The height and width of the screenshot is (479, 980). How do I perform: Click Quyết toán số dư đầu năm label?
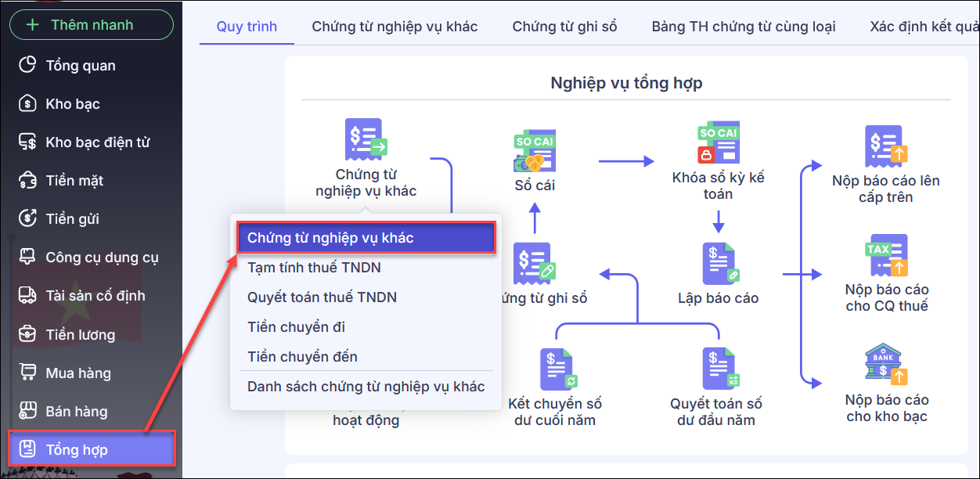click(x=716, y=412)
